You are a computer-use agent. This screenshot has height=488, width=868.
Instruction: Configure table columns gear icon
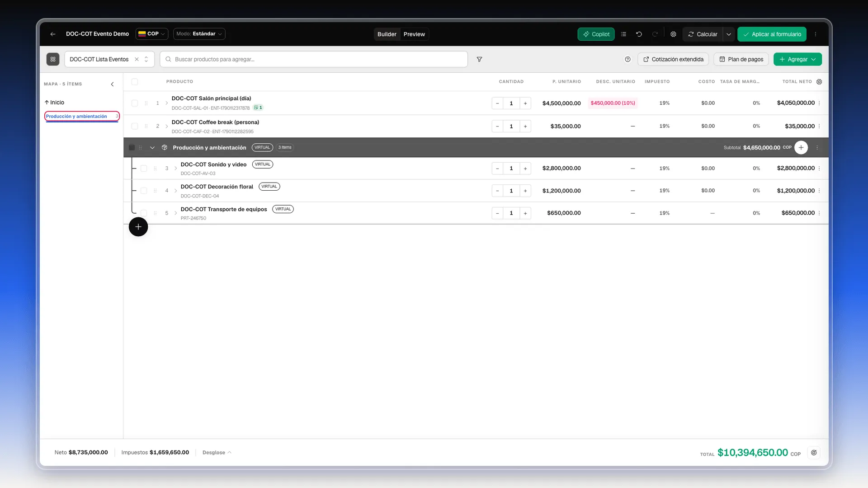[819, 82]
